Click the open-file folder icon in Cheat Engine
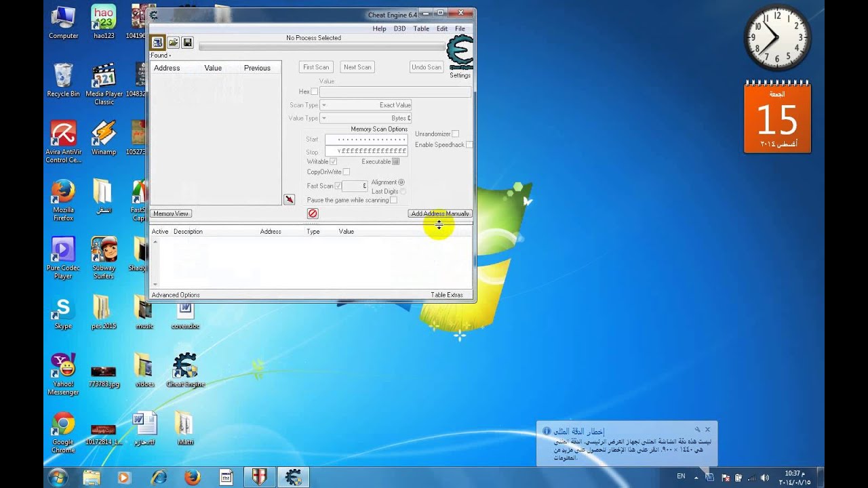The image size is (868, 488). [x=173, y=43]
